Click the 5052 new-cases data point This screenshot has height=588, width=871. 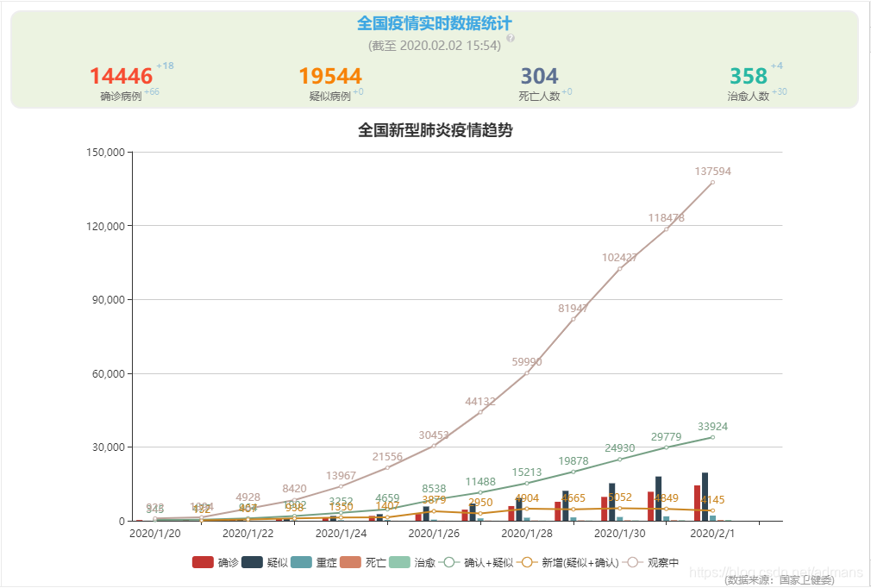pyautogui.click(x=620, y=508)
